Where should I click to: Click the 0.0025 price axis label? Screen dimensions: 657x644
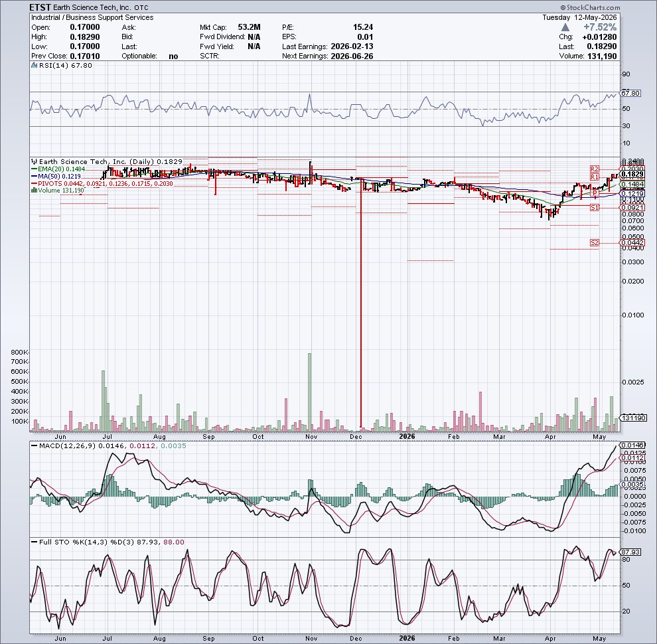point(633,382)
